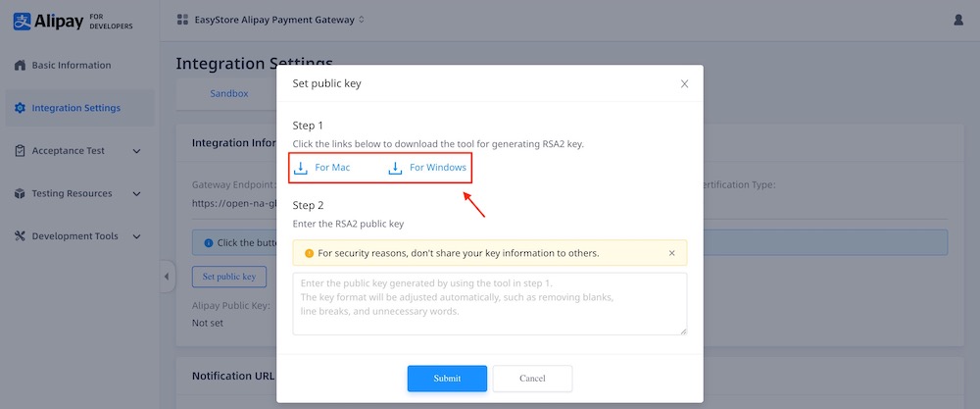Dismiss the yellow security warning banner
The image size is (980, 409).
point(671,253)
